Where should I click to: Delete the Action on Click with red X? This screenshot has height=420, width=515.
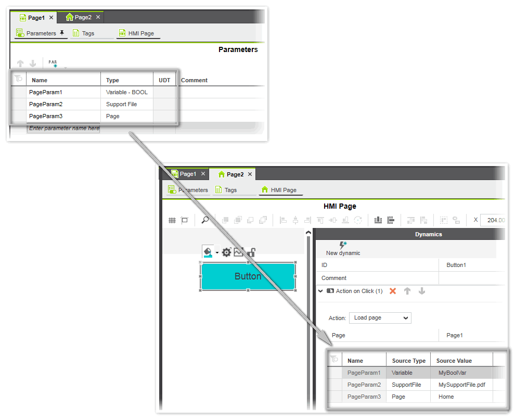393,291
